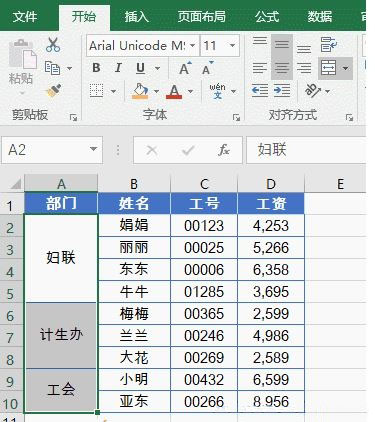Image resolution: width=375 pixels, height=422 pixels.
Task: Open font (字体) dialog launcher
Action: pos(236,117)
